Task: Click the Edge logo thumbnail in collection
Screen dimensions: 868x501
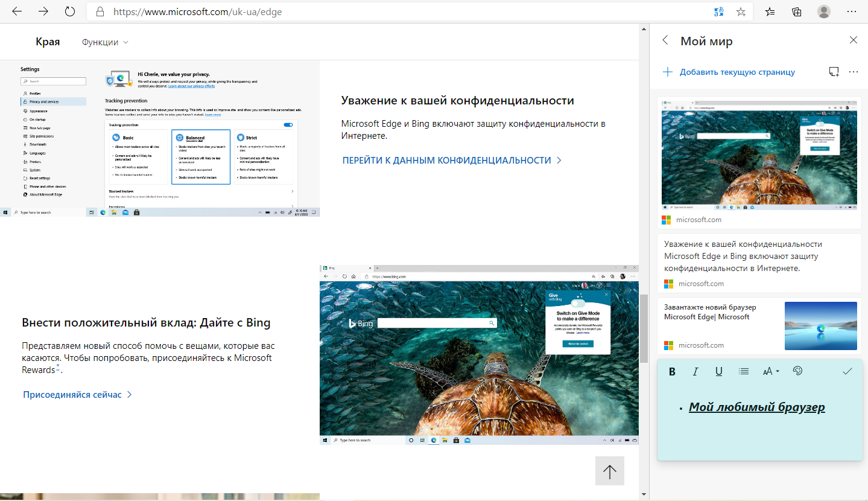Action: (x=821, y=326)
